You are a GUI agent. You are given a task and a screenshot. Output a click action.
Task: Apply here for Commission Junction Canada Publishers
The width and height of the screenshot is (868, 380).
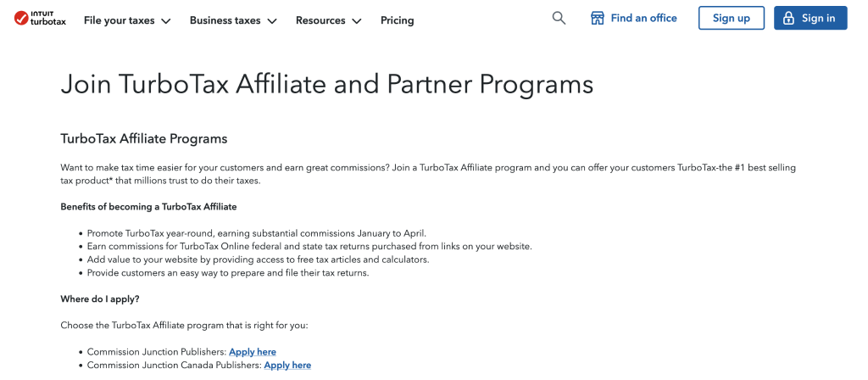287,365
